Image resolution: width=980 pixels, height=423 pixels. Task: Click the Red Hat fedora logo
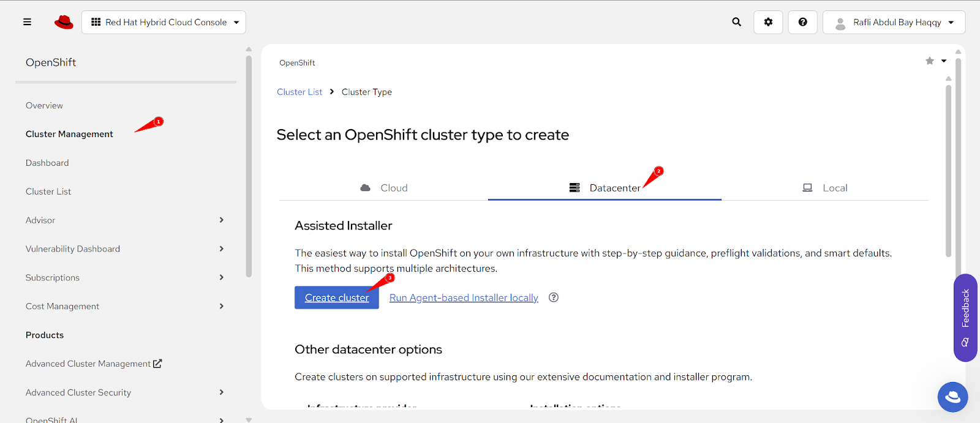(64, 23)
